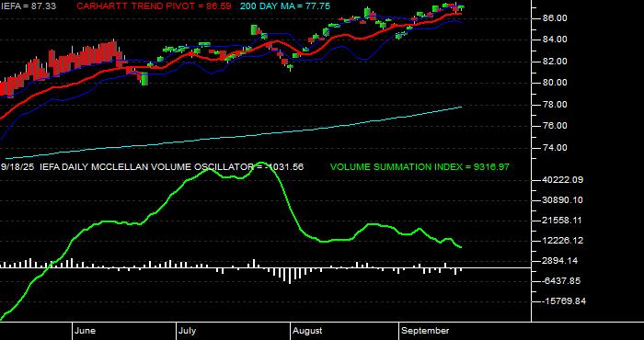Click the Carhartt Trend Pivot = 86.59 label
644x340 pixels.
154,6
